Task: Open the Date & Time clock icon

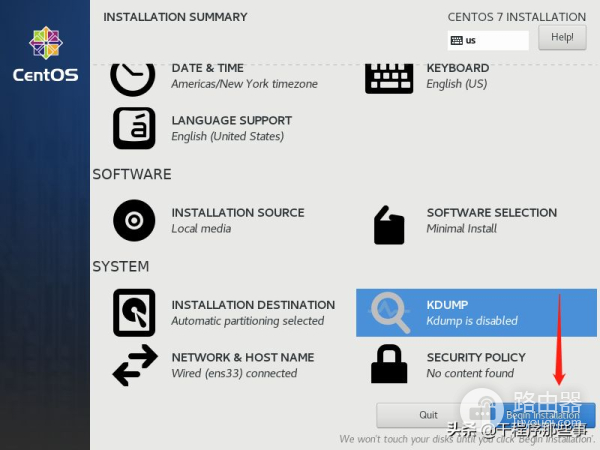Action: point(133,80)
